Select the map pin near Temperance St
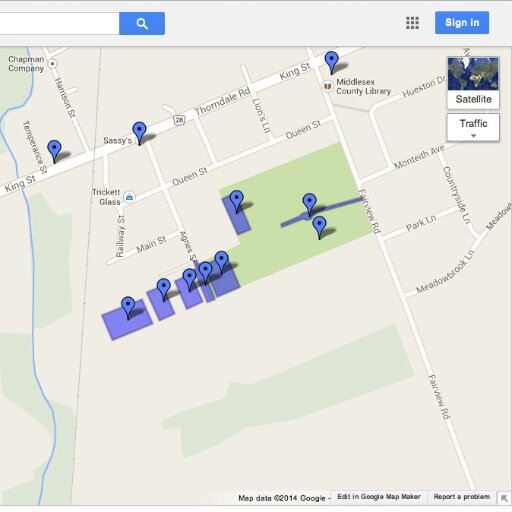 (x=54, y=151)
